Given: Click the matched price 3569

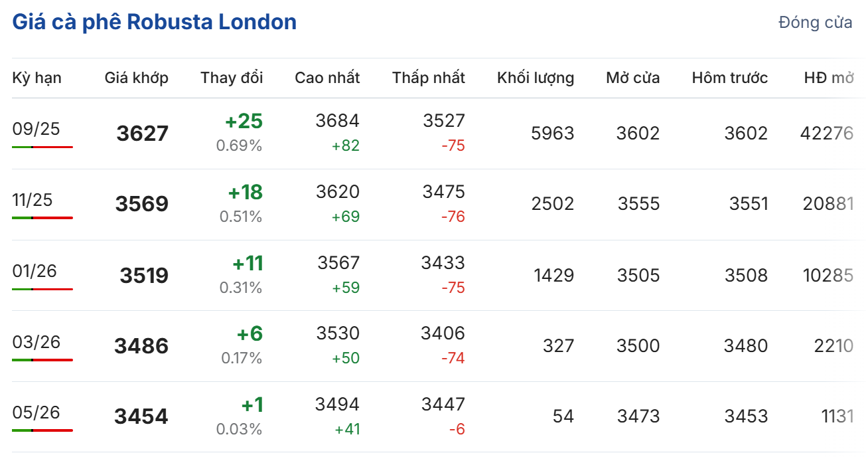Looking at the screenshot, I should (142, 204).
